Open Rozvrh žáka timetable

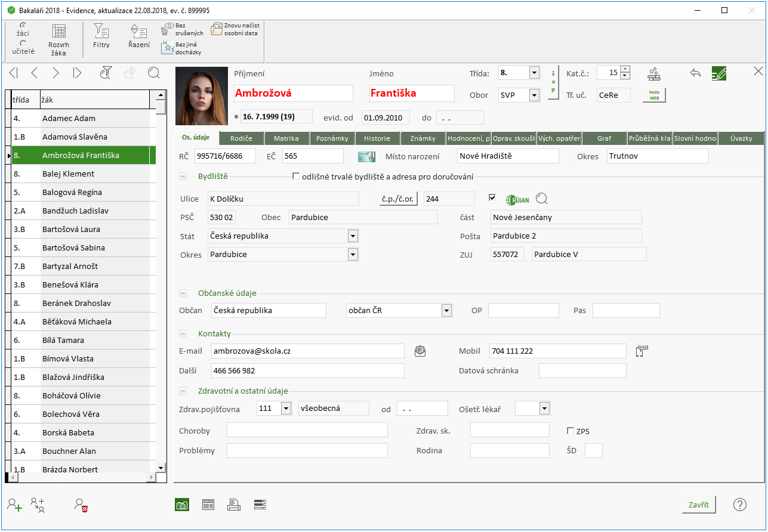58,40
